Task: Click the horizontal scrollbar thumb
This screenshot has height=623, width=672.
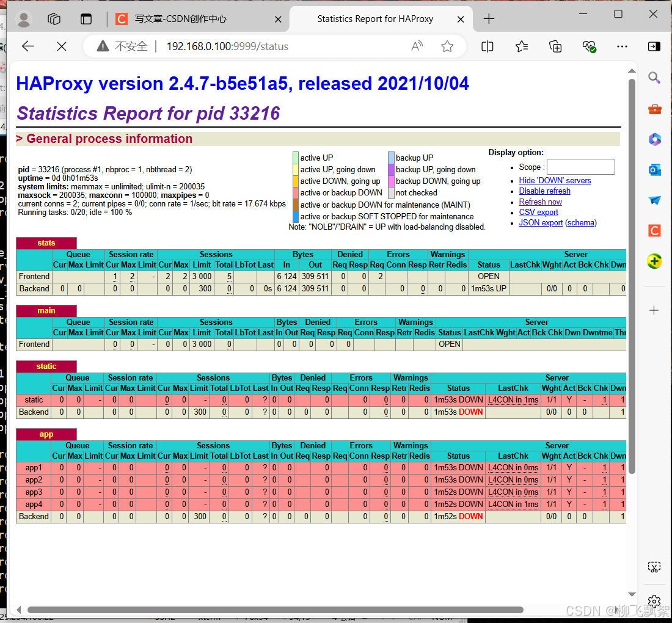Action: 275,610
